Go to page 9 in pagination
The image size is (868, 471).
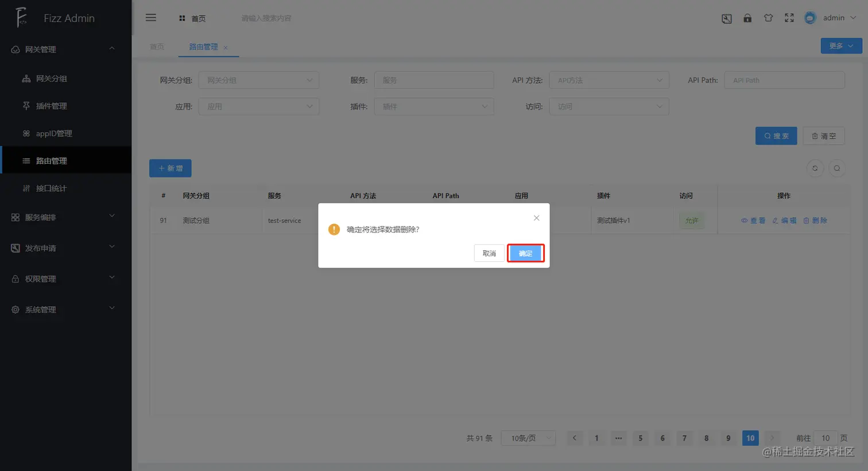coord(728,438)
